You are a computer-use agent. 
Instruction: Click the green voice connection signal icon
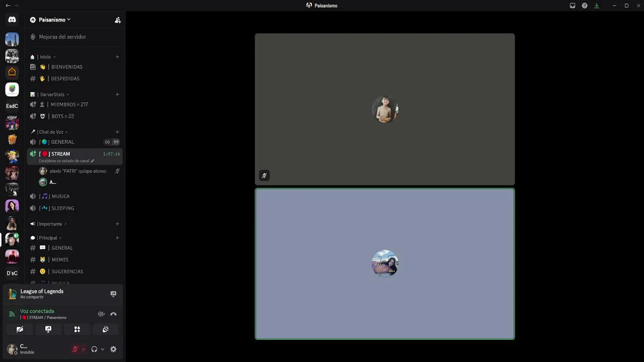coord(12,314)
